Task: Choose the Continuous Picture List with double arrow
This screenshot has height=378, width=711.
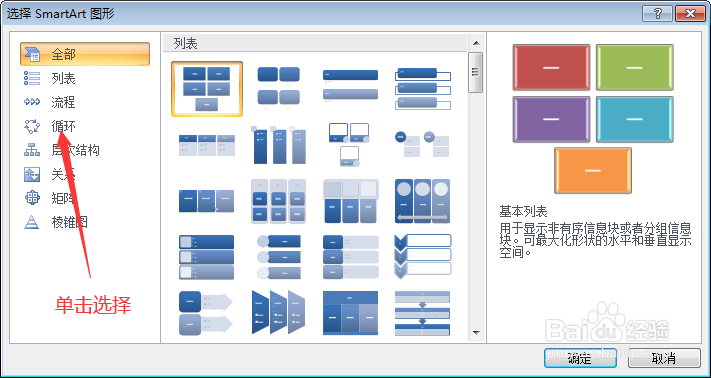Action: [x=423, y=201]
